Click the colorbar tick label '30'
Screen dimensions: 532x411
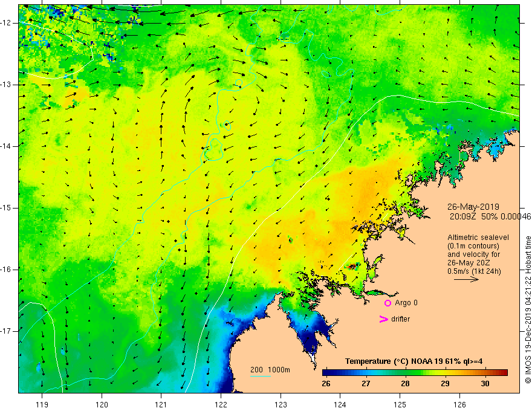[x=485, y=384]
